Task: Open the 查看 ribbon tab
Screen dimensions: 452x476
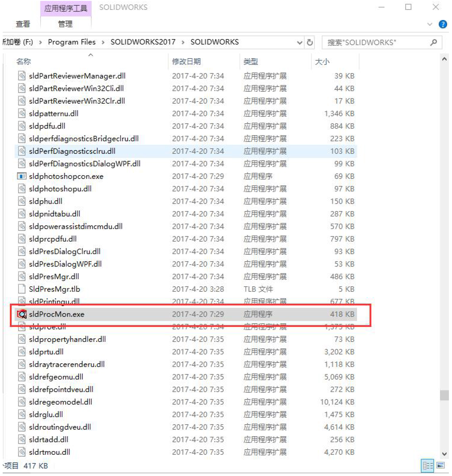Action: coord(23,24)
